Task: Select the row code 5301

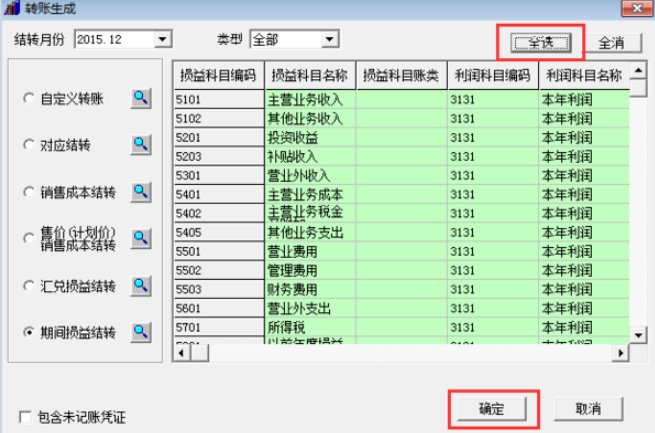Action: click(219, 175)
